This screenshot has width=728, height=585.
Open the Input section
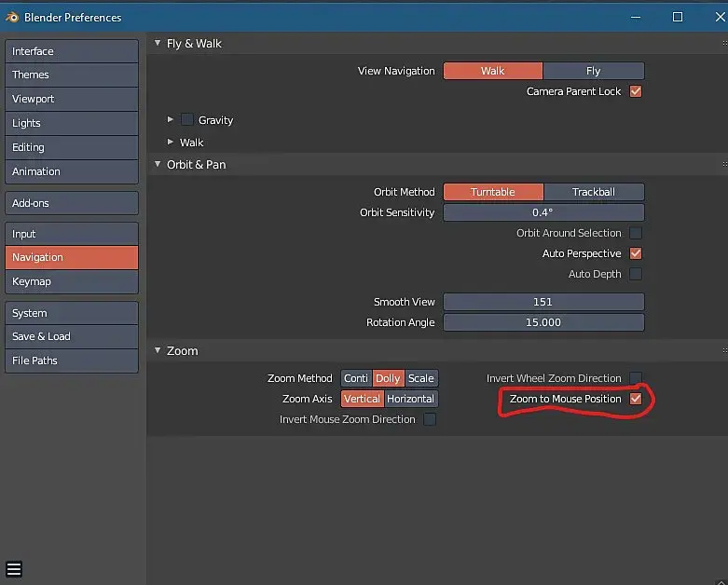[x=72, y=234]
